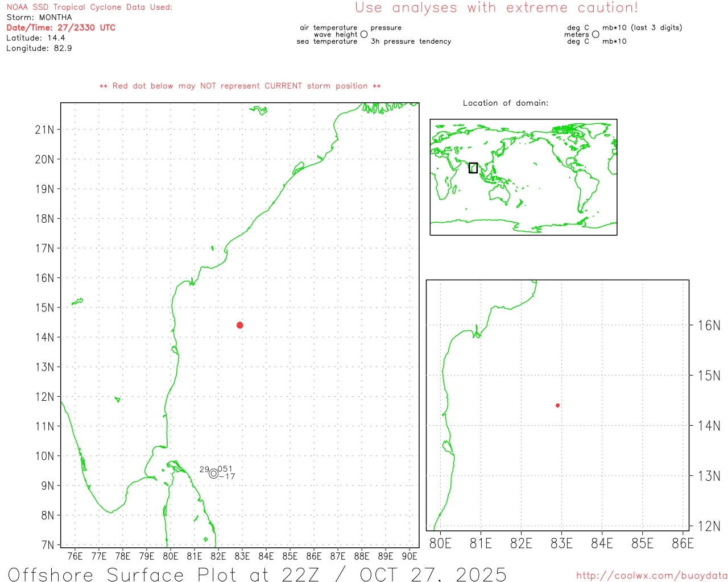
Task: Click the red storm position dot on main map
Action: (240, 325)
